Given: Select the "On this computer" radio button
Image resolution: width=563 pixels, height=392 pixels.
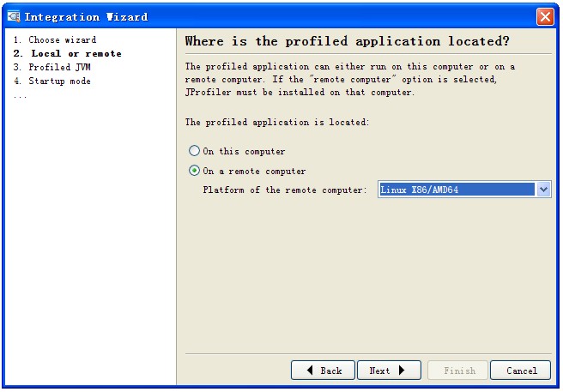Looking at the screenshot, I should [195, 151].
